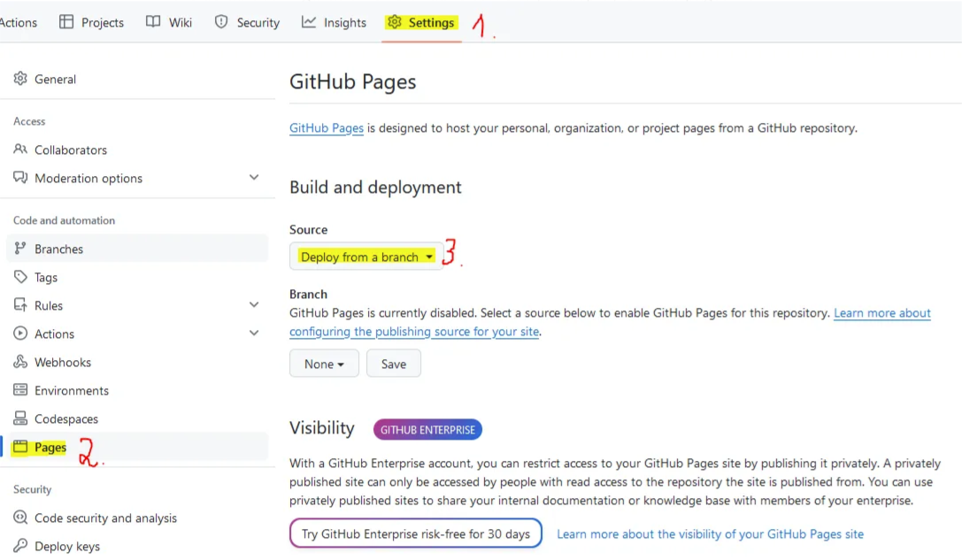This screenshot has width=962, height=560.
Task: Expand Moderation options chevron
Action: 254,177
